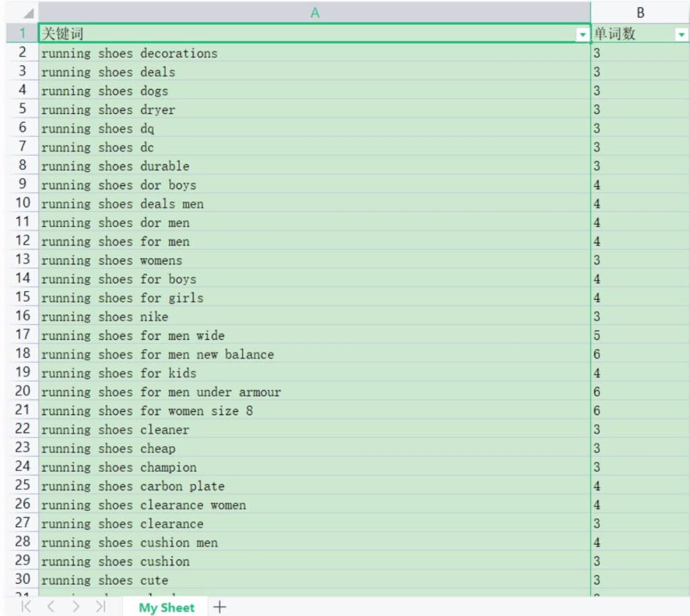The width and height of the screenshot is (690, 616).
Task: Go to first sheet navigation arrow
Action: 26,607
